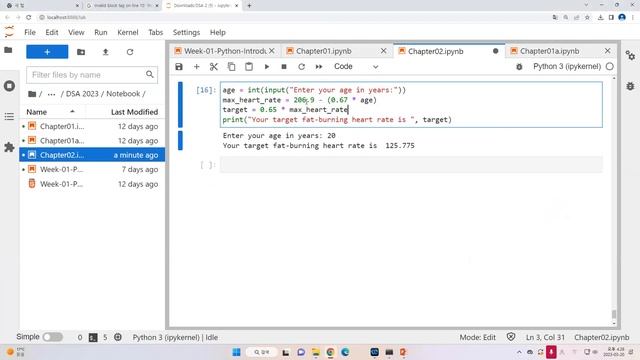The width and height of the screenshot is (640, 360).
Task: Run the selected cell play button
Action: click(267, 67)
